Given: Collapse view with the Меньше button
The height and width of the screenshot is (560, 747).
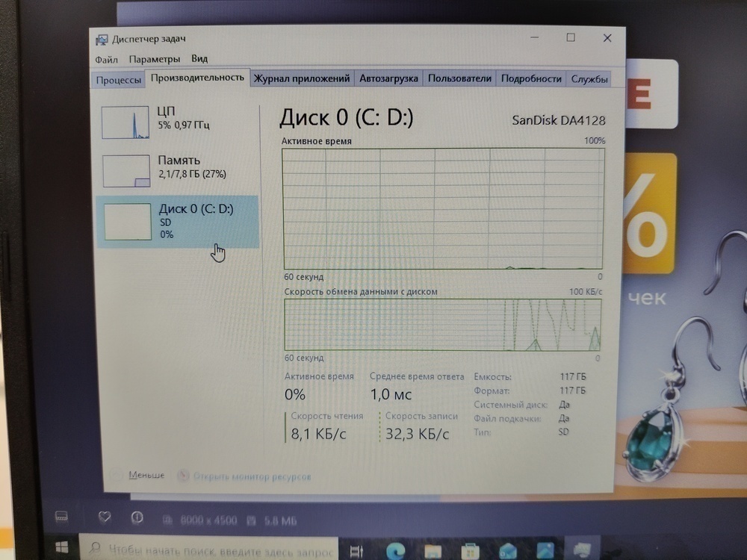Looking at the screenshot, I should [146, 475].
